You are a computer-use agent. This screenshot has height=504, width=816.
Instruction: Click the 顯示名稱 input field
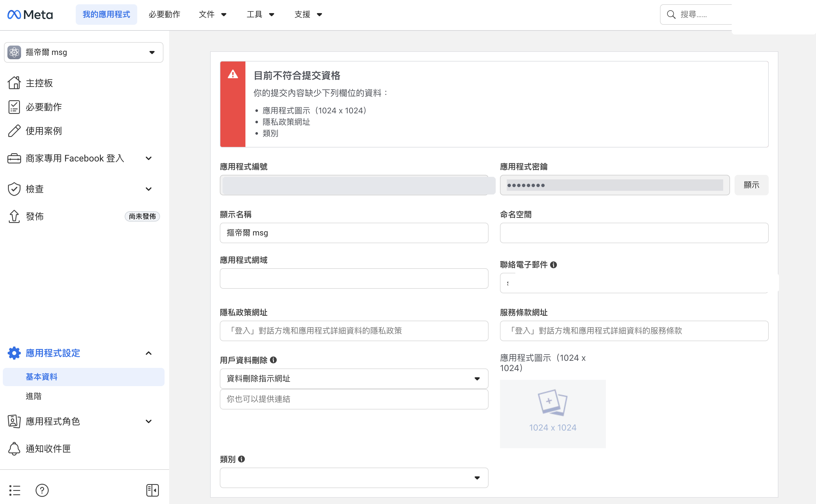(354, 233)
